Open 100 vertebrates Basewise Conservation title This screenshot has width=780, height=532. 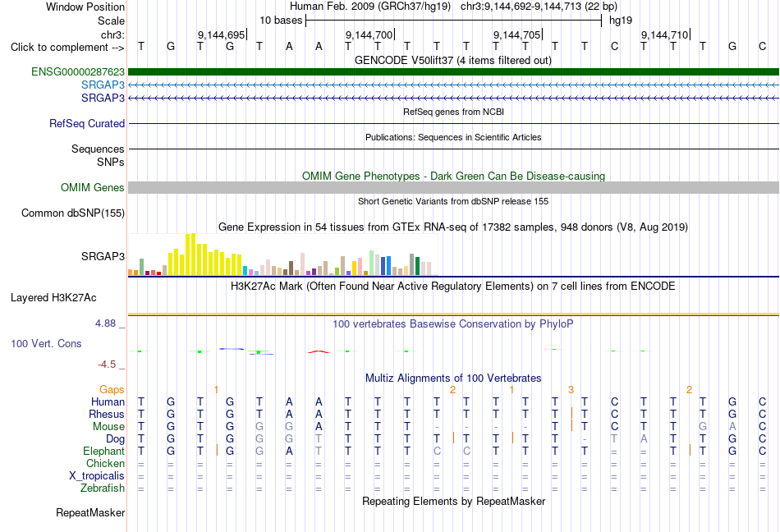[x=453, y=324]
